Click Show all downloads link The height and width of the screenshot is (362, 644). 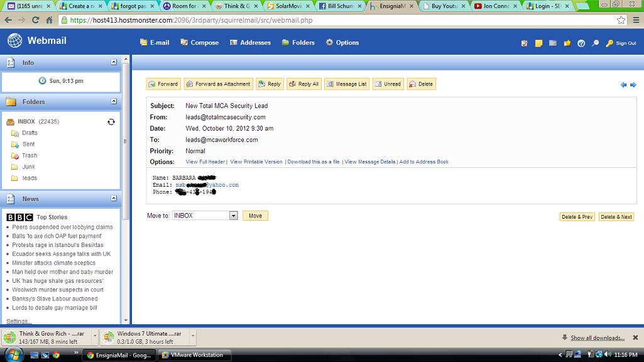(x=598, y=337)
